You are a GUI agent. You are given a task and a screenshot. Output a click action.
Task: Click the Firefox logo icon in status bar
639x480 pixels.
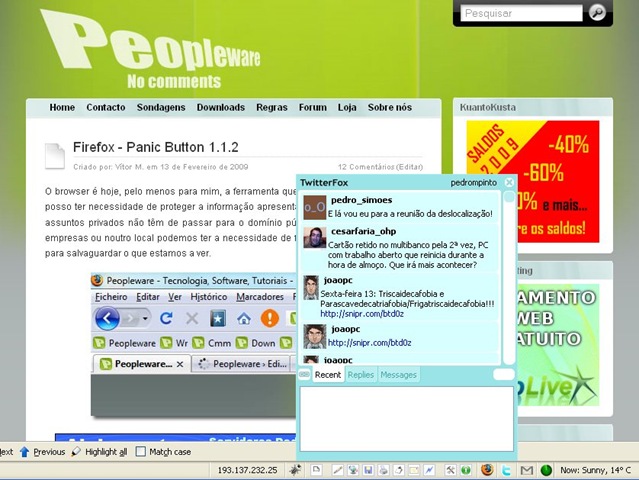click(487, 470)
